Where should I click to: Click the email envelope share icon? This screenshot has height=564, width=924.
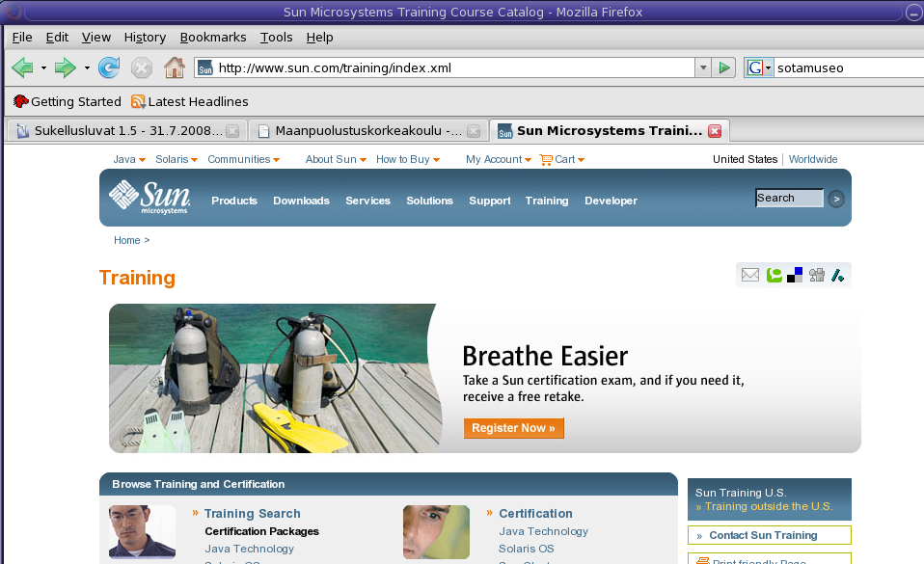pos(750,275)
